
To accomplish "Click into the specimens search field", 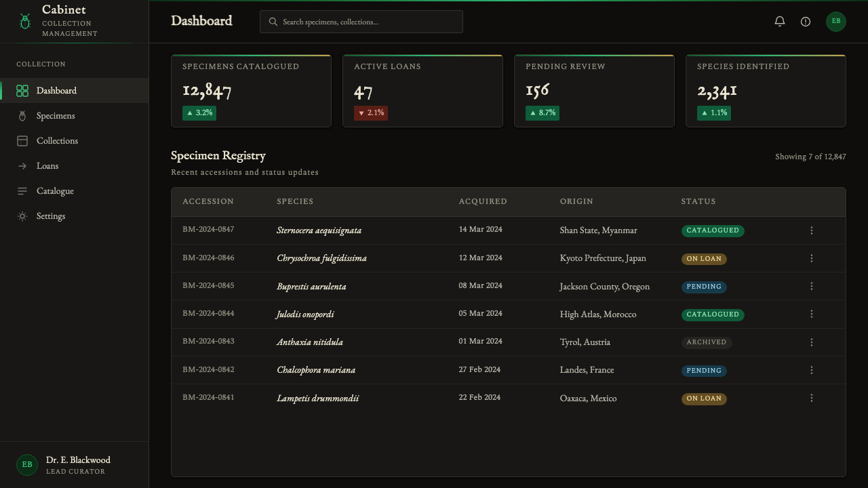I will point(361,22).
